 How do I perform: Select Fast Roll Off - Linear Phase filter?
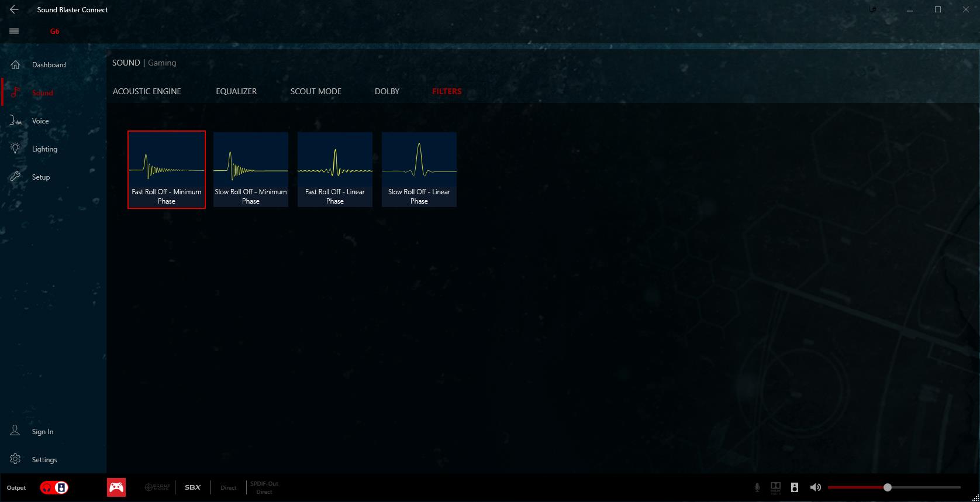click(335, 170)
